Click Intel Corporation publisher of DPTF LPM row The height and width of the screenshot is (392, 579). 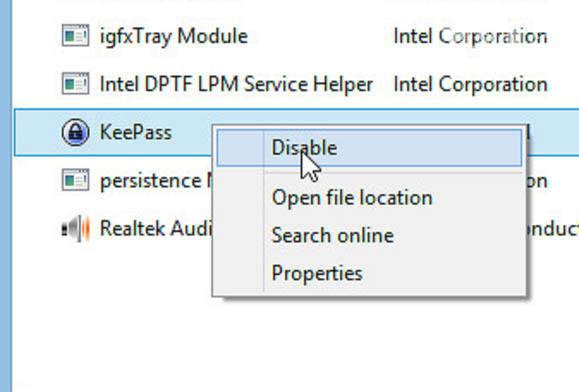coord(470,85)
